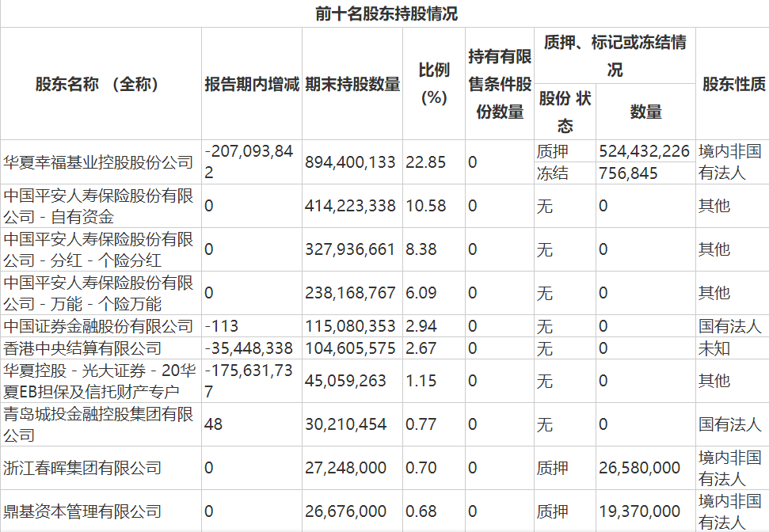The height and width of the screenshot is (532, 769).
Task: Click shareholder 鼎基资本管理有限公司
Action: 82,511
